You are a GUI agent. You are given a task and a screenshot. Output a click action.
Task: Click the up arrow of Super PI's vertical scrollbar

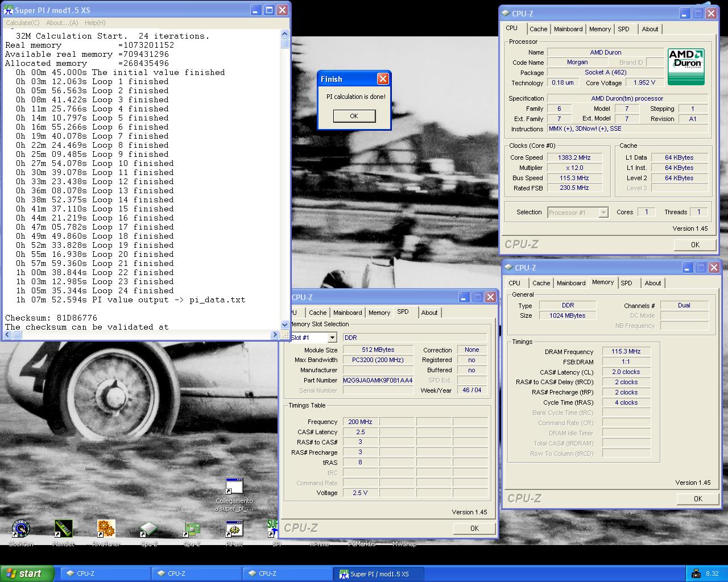285,34
